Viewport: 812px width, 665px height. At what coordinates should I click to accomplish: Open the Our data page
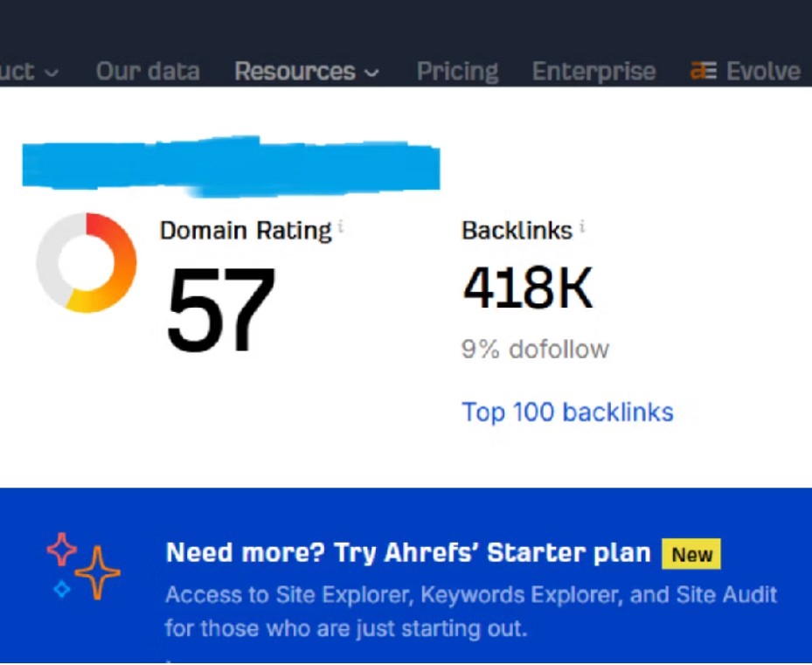coord(148,72)
